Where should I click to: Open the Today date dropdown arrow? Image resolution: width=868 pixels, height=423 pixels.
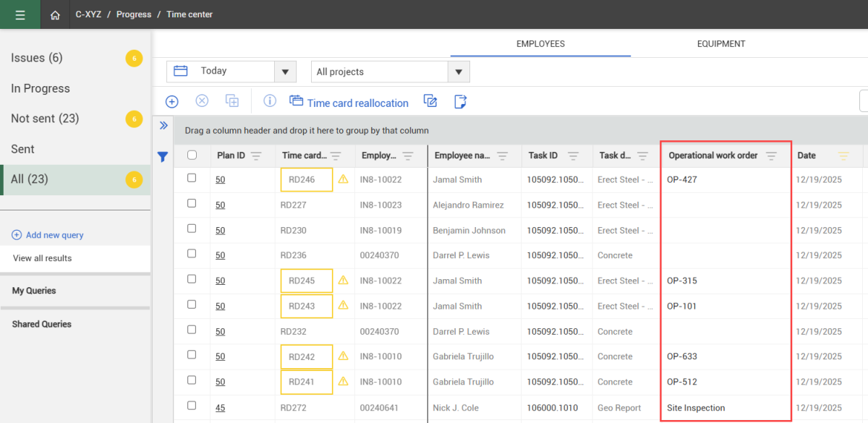click(x=285, y=72)
